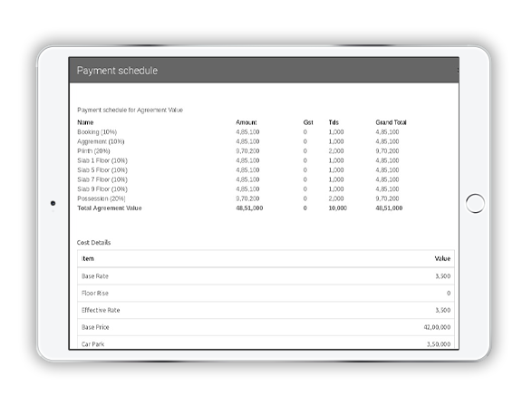Click the Name column header
The image size is (532, 396).
click(85, 122)
